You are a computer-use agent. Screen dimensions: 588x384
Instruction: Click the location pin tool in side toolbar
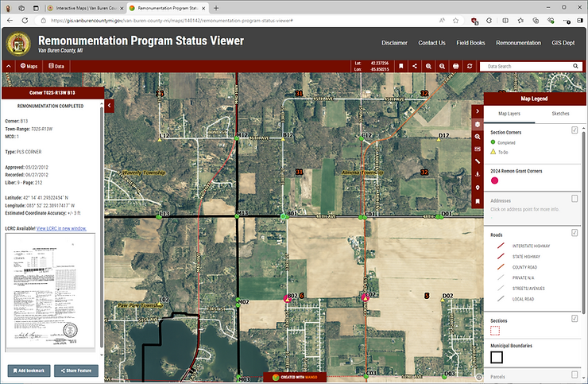tap(477, 188)
